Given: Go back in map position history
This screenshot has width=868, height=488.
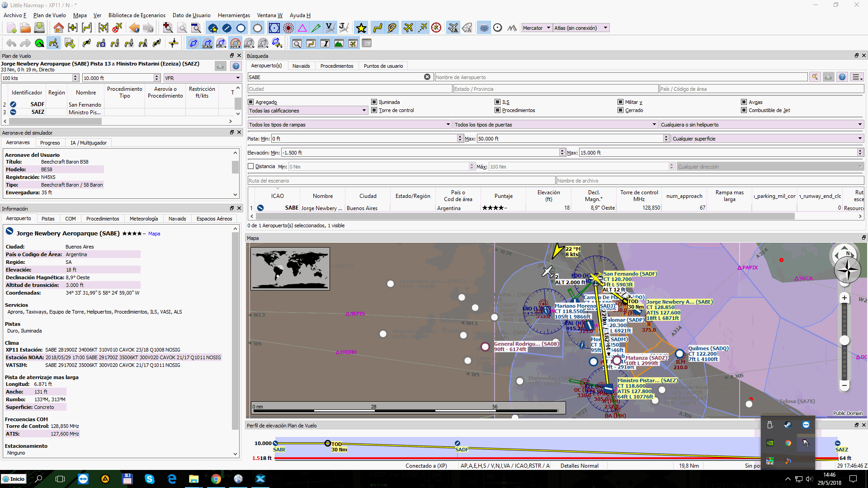Looking at the screenshot, I should (x=134, y=28).
